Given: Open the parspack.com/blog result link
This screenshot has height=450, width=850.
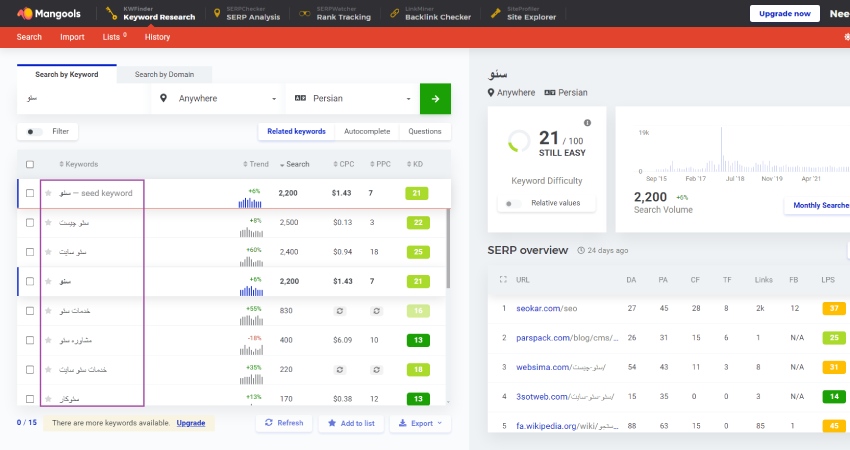Looking at the screenshot, I should coord(567,338).
